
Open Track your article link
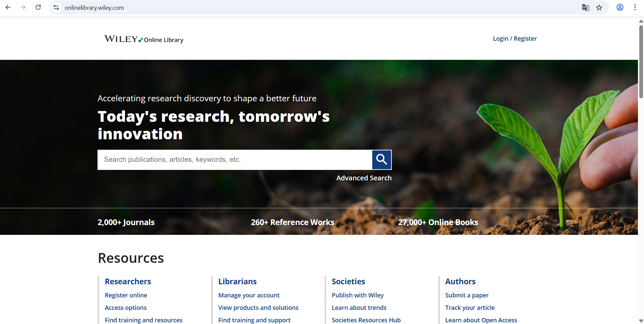[x=470, y=308]
